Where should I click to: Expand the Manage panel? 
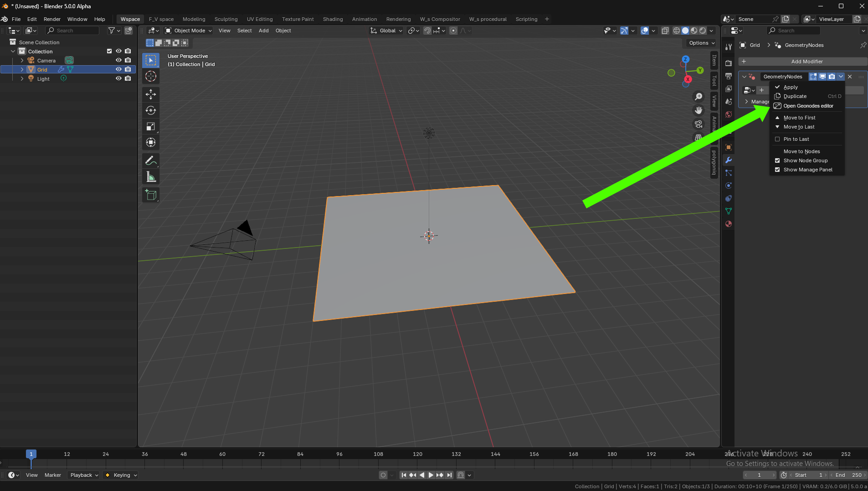pyautogui.click(x=746, y=101)
